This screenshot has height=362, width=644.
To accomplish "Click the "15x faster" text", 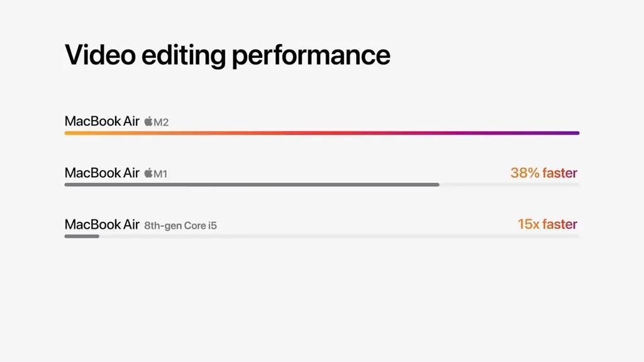I will [x=547, y=224].
